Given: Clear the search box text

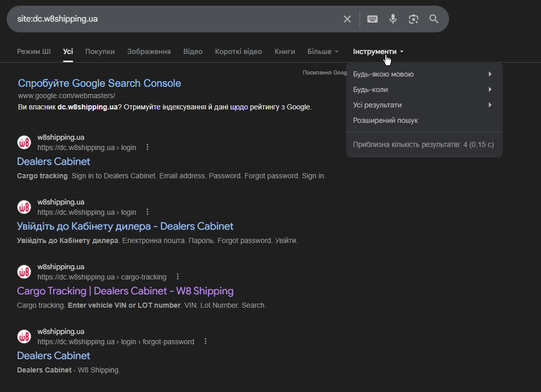Looking at the screenshot, I should click(x=347, y=19).
